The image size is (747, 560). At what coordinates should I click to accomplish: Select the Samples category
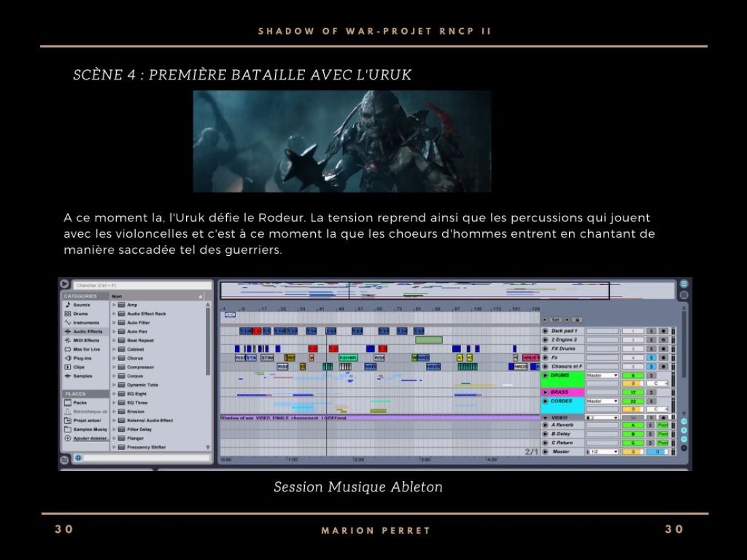83,376
